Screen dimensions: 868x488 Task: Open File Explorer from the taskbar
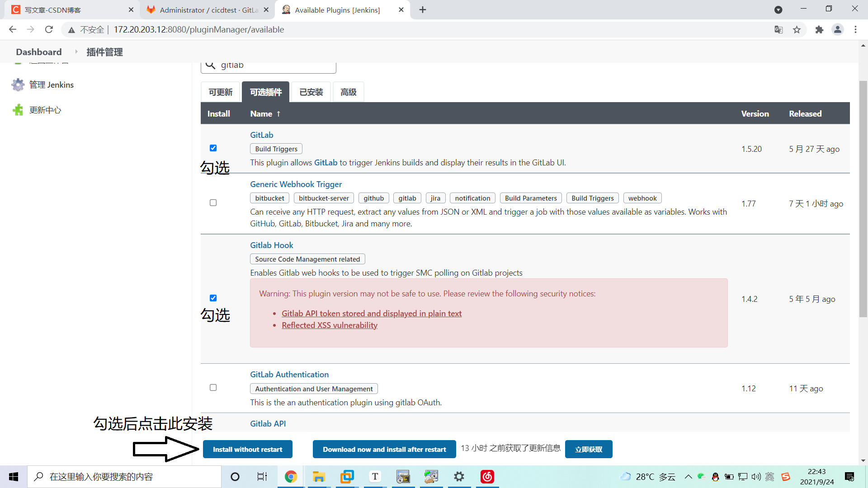pyautogui.click(x=319, y=477)
